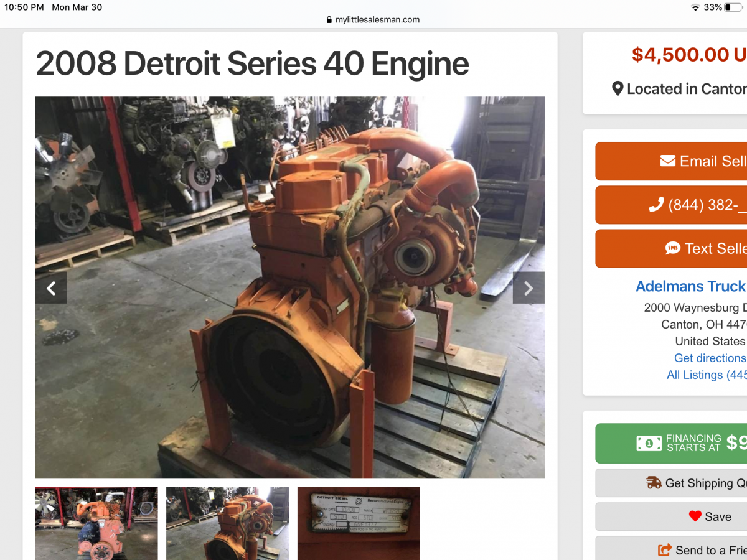View All Listings from this seller

coord(706,375)
